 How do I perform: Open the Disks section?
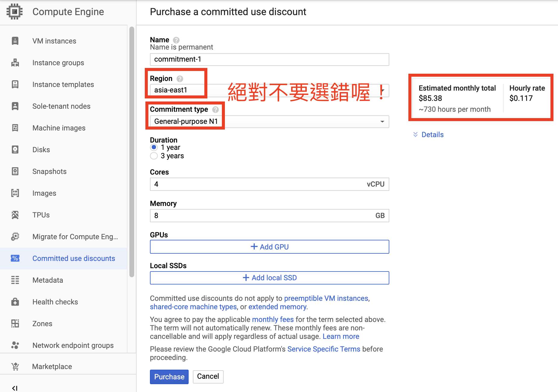click(x=41, y=149)
